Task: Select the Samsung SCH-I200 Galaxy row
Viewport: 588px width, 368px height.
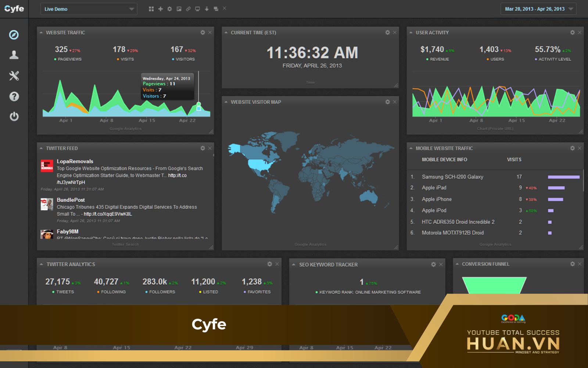Action: point(495,177)
